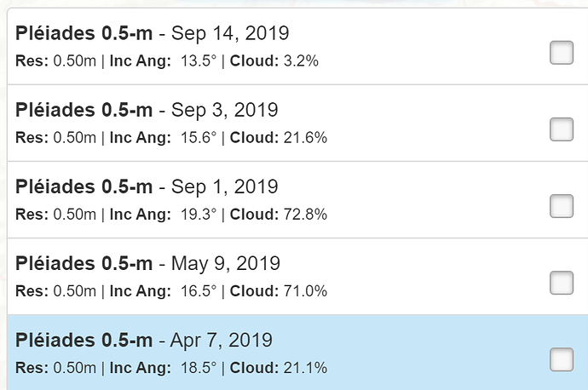This screenshot has height=390, width=588.
Task: Select the May 9, 2019 image checkbox
Action: 562,283
